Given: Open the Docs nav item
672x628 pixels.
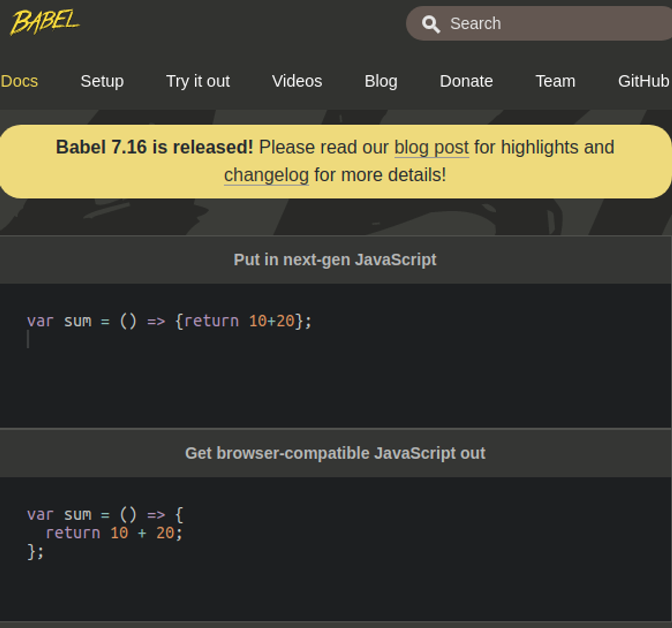Looking at the screenshot, I should (20, 81).
